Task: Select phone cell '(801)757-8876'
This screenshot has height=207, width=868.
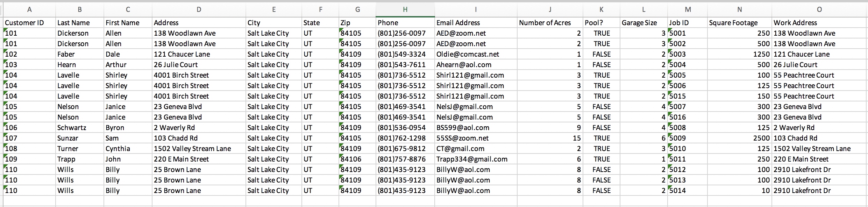Action: point(405,159)
